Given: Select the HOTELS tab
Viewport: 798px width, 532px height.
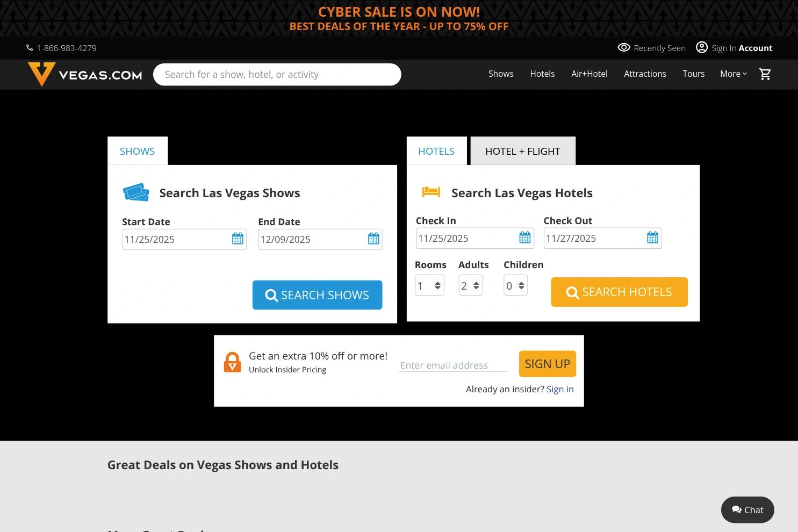Looking at the screenshot, I should pyautogui.click(x=437, y=151).
